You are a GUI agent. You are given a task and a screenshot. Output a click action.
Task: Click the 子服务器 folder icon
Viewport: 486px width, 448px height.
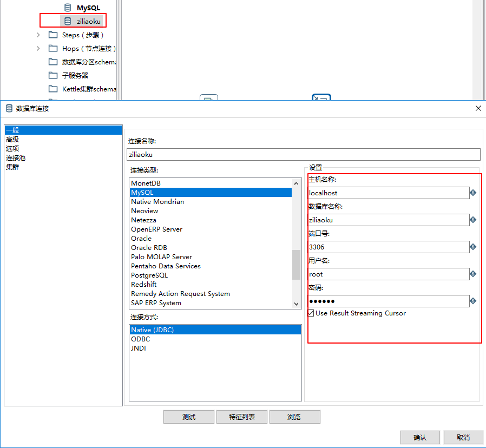53,75
